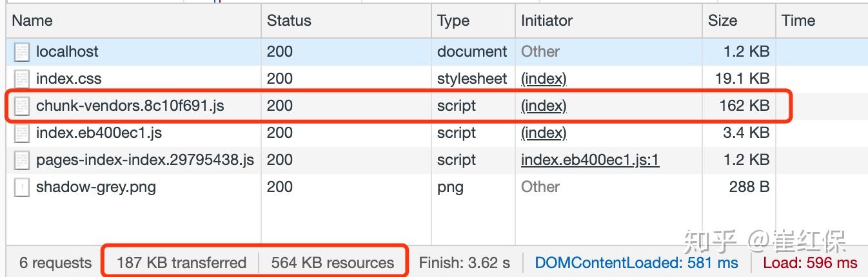Click the index.eb400ec1.js file icon
This screenshot has height=277, width=868.
22,133
